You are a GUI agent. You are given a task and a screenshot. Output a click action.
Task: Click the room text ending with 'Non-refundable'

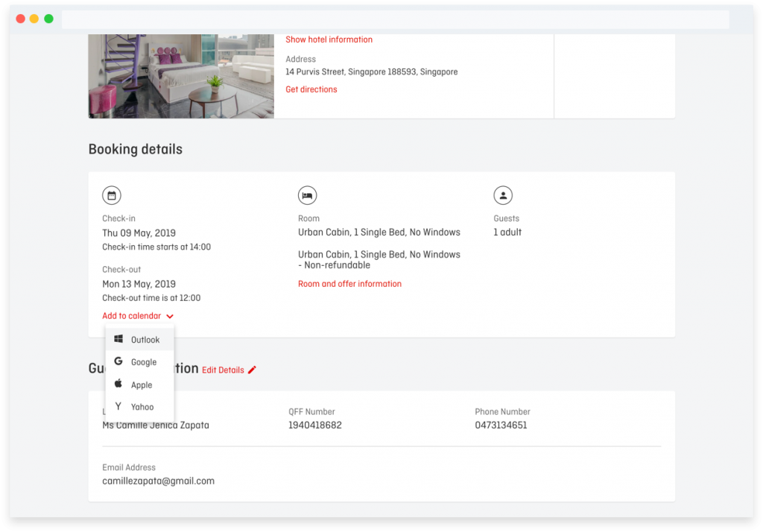pos(379,260)
